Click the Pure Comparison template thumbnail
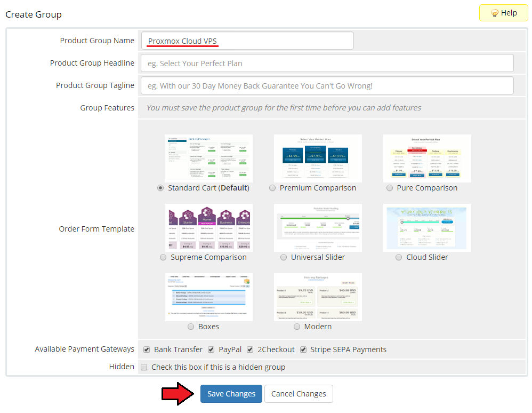Image resolution: width=532 pixels, height=413 pixels. click(x=427, y=158)
